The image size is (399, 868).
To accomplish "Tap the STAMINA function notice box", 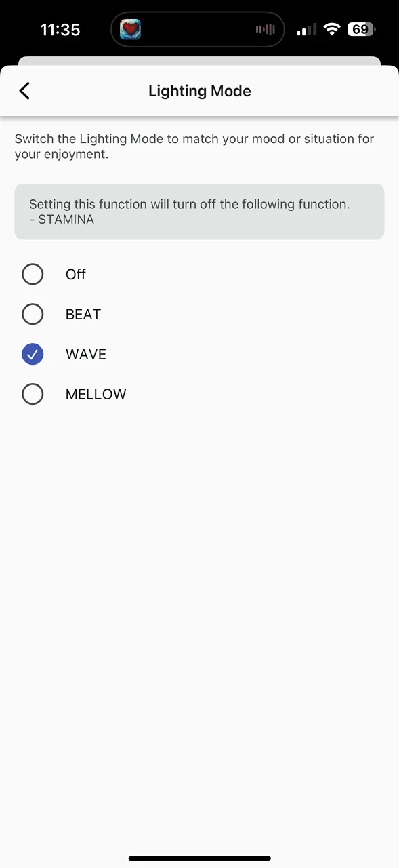I will click(x=199, y=212).
